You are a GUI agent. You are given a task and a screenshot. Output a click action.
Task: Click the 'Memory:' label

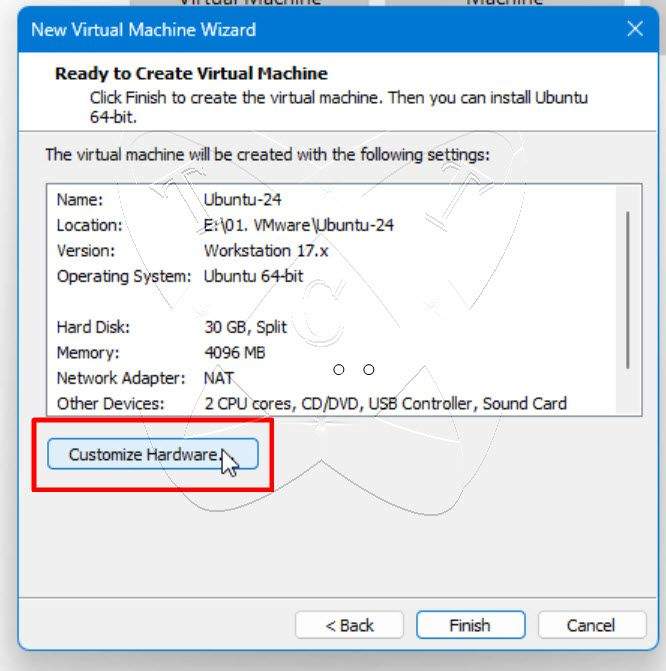click(x=88, y=353)
